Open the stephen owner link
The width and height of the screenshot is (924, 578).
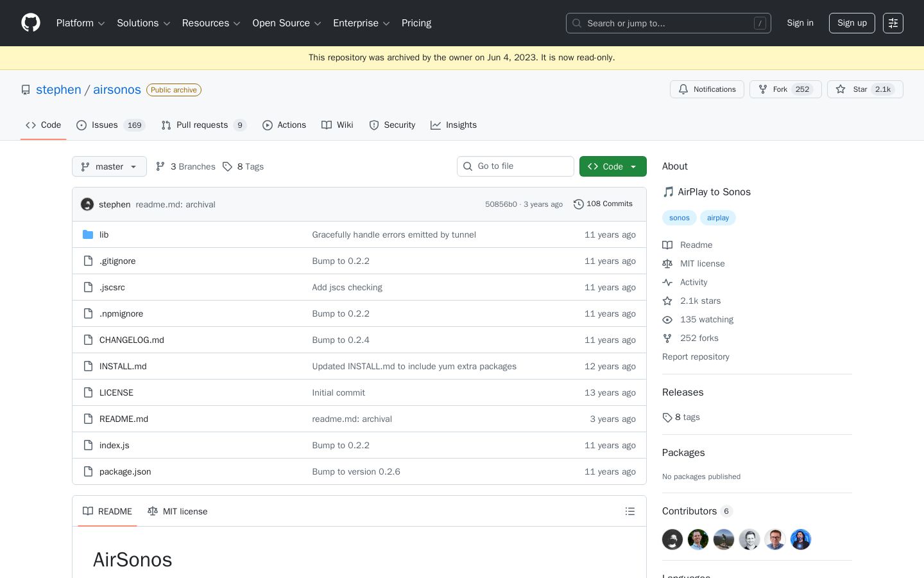click(x=58, y=90)
